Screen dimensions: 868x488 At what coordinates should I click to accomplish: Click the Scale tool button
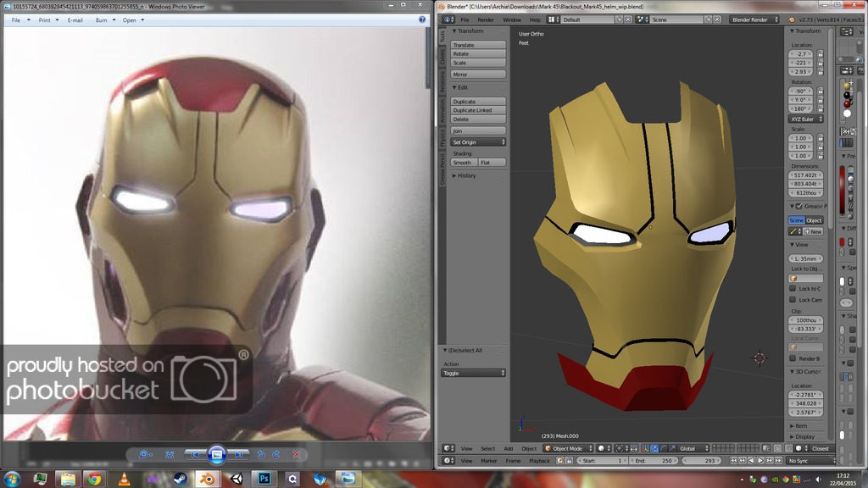478,63
